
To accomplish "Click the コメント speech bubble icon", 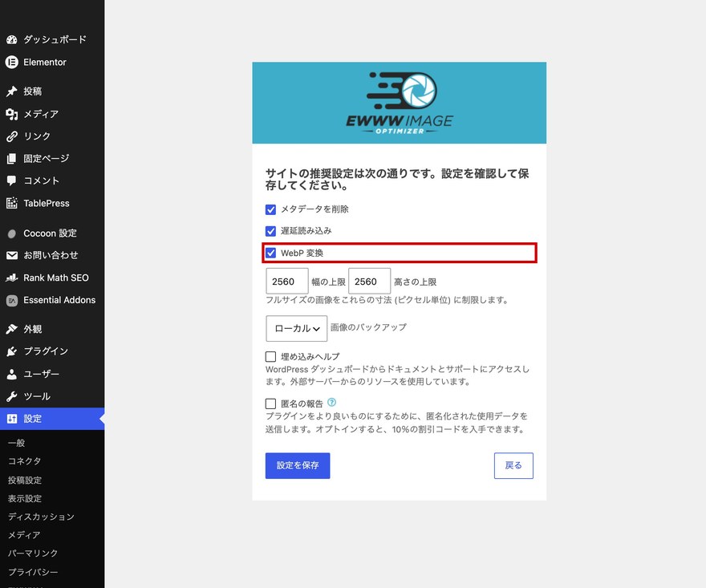I will (12, 180).
